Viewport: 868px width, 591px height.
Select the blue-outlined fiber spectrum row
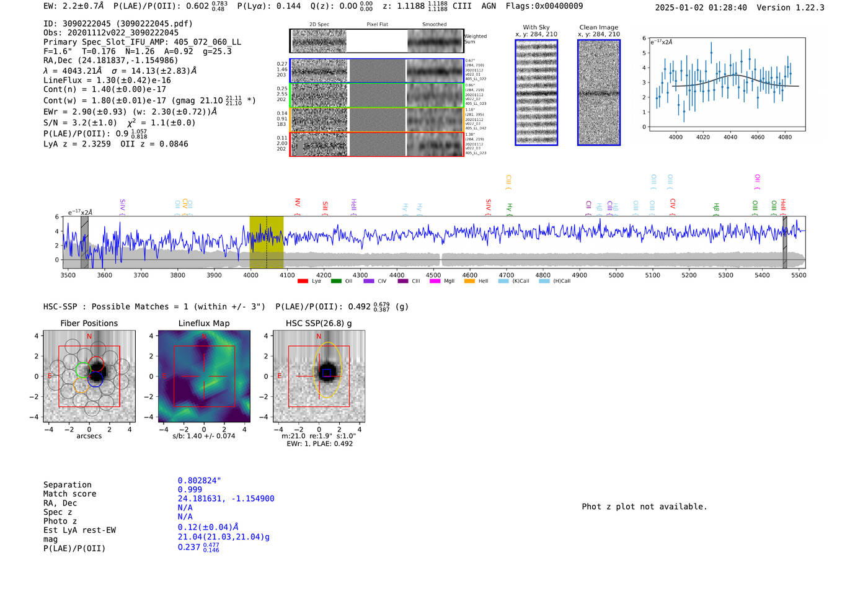click(376, 71)
